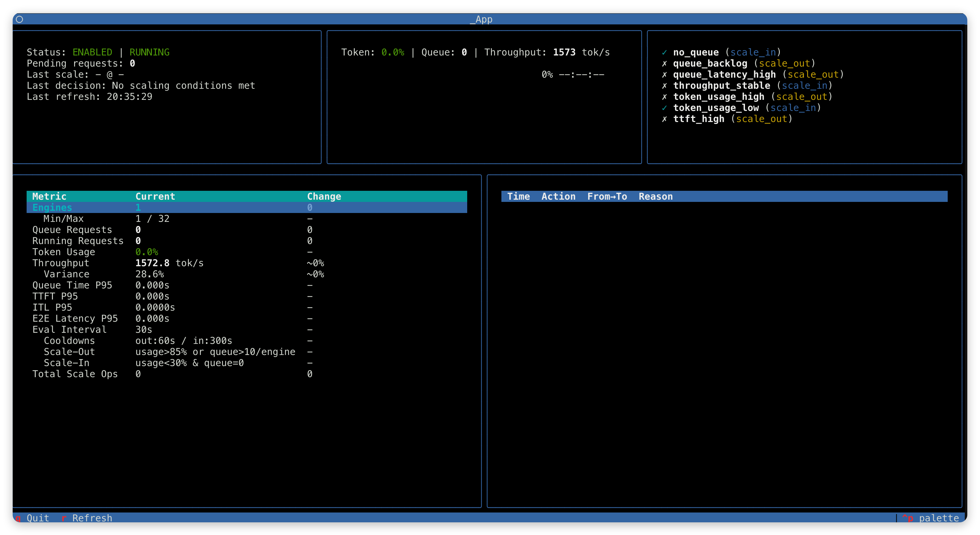Screen dimensions: 980x535
Task: Click the ENABLED status text
Action: (x=92, y=52)
